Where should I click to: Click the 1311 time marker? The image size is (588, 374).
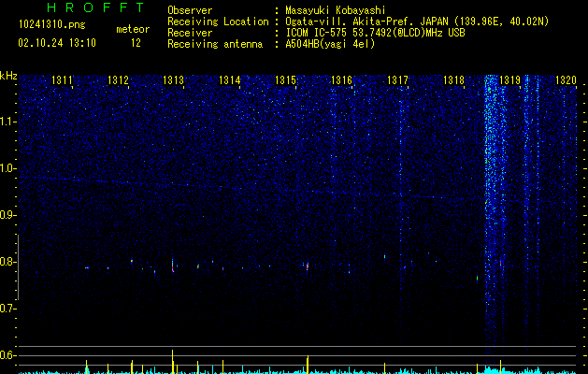[x=62, y=80]
